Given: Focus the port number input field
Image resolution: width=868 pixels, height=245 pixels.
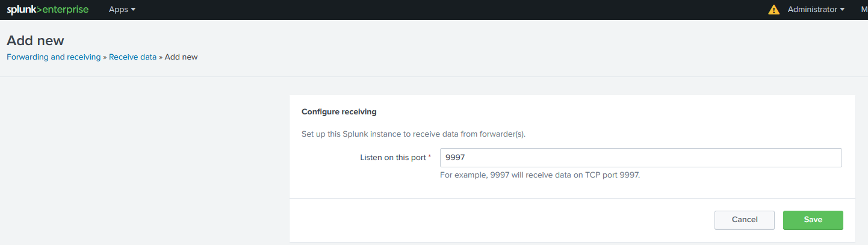Looking at the screenshot, I should coord(640,158).
